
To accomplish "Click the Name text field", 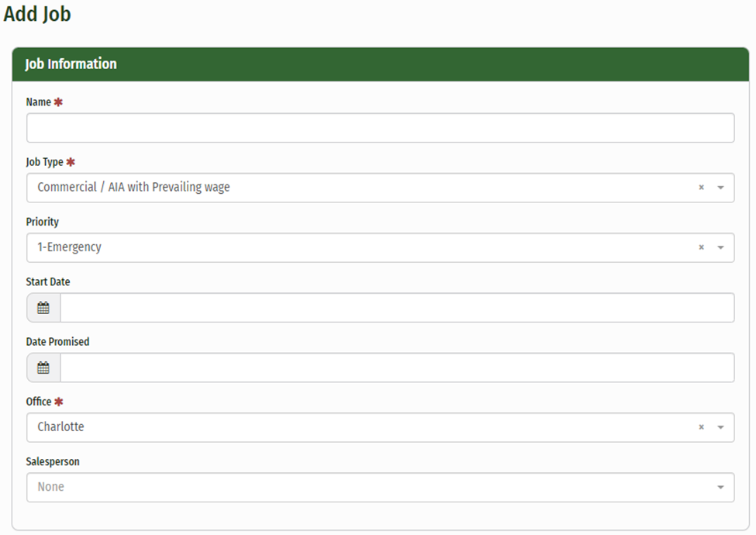I will 380,128.
